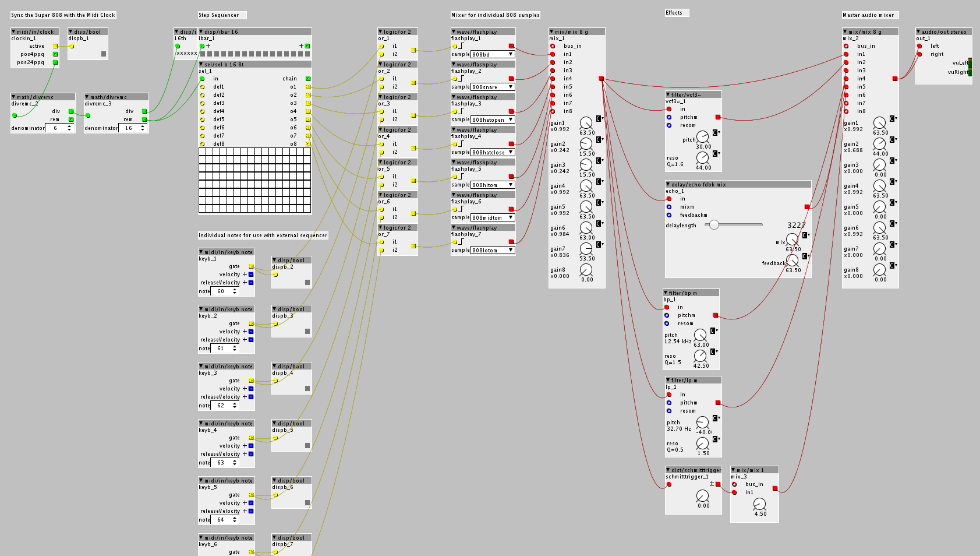Screen dimensions: 980x556
Task: Click the yellow output of or_4
Action: click(x=414, y=148)
